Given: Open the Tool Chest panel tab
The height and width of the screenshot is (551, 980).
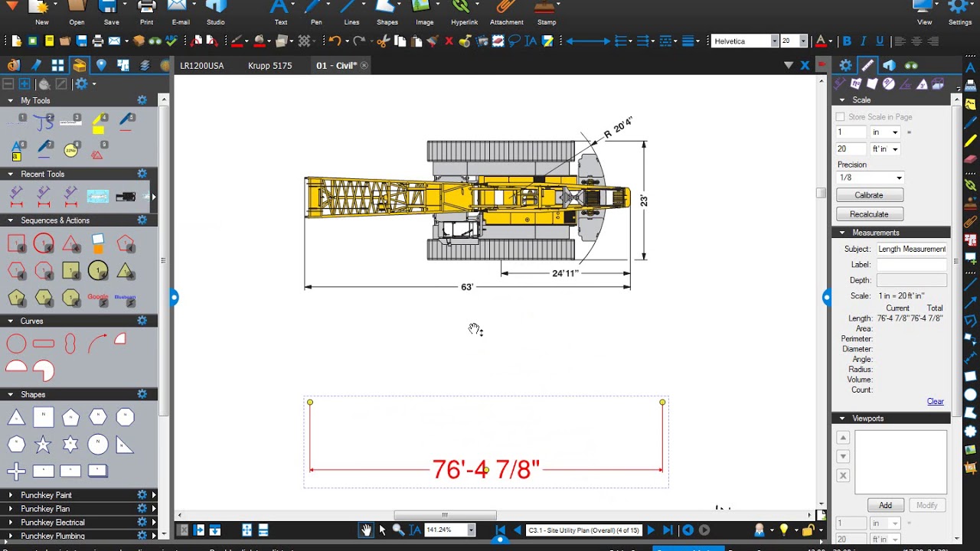Looking at the screenshot, I should (x=79, y=65).
